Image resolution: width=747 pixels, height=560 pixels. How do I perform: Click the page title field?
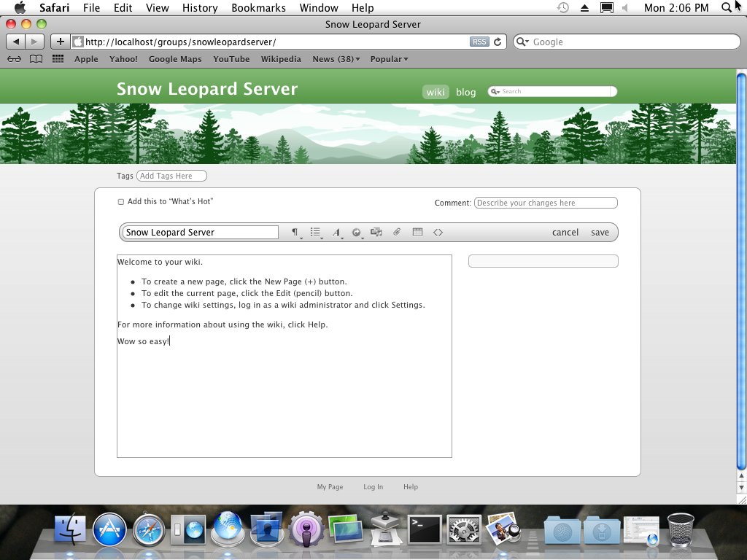(x=200, y=233)
